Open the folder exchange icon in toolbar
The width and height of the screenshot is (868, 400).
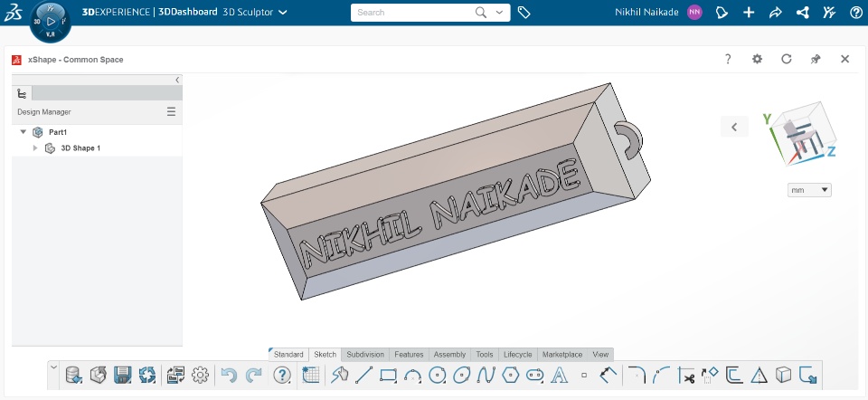(x=175, y=375)
